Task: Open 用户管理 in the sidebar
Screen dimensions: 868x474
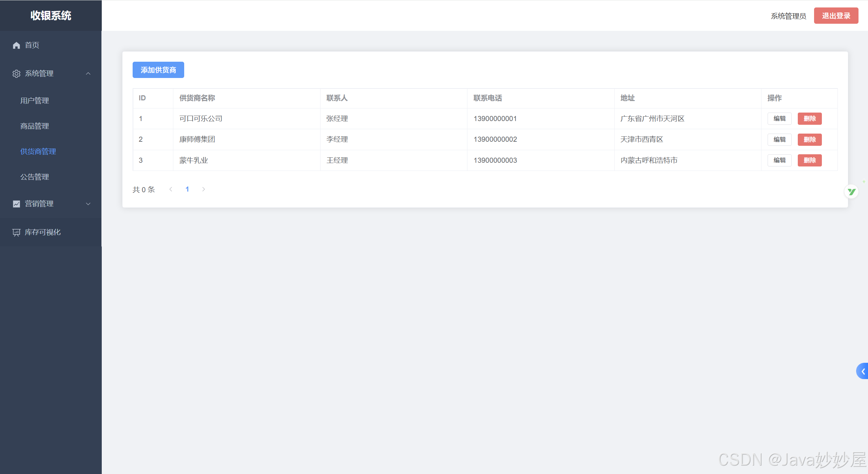Action: (35, 101)
